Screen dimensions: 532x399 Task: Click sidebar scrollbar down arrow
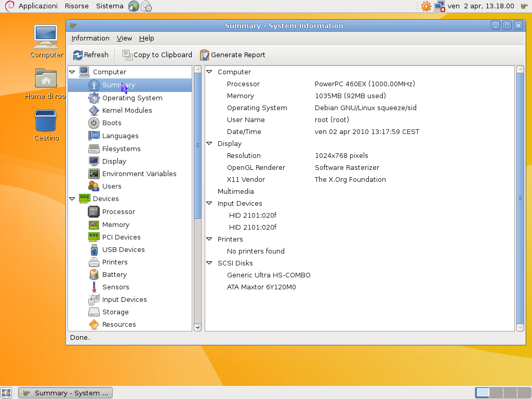click(x=197, y=327)
